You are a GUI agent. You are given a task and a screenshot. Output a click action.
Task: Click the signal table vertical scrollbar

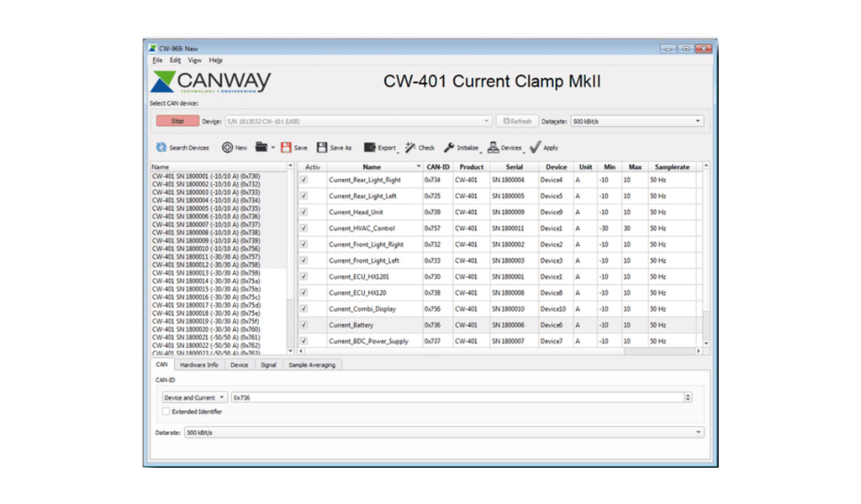(706, 255)
